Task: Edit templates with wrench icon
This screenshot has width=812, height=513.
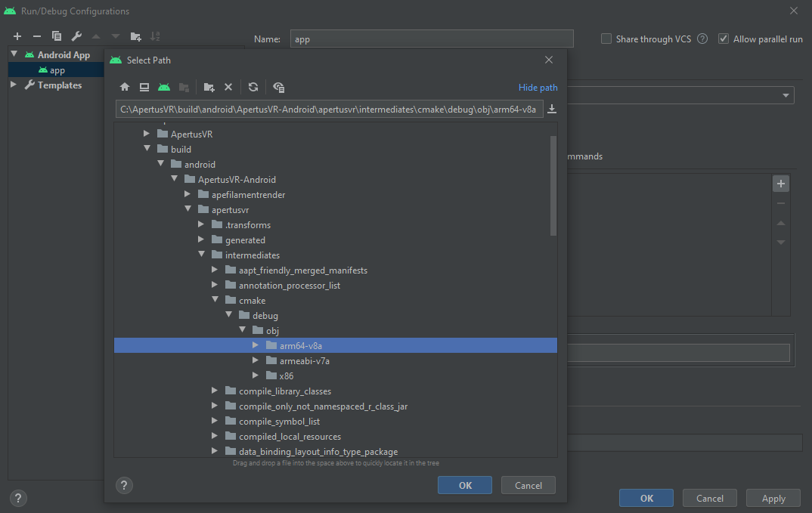Action: (76, 36)
